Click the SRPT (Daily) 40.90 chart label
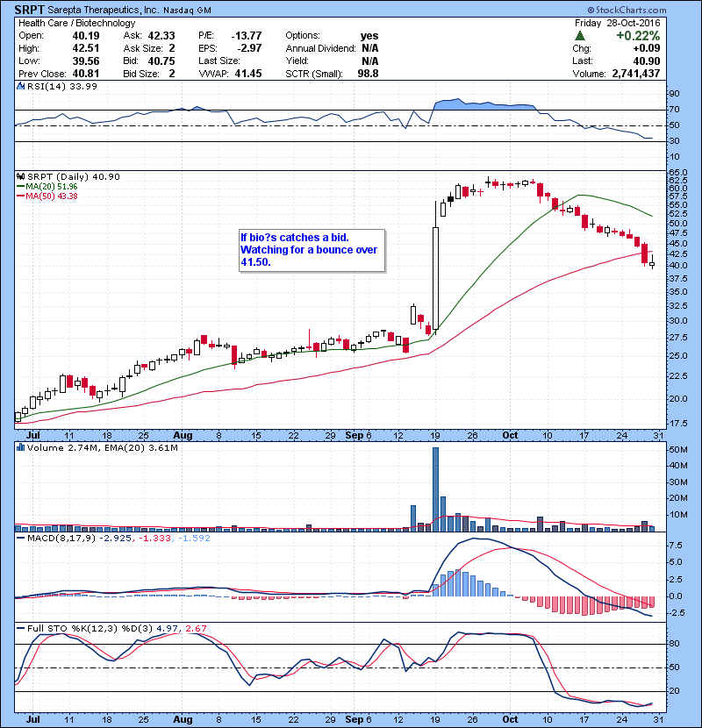 [x=74, y=176]
